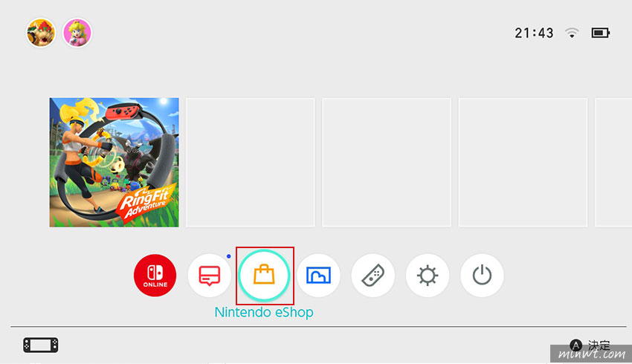
Task: Open Nintendo Switch Online red icon
Action: (x=155, y=276)
